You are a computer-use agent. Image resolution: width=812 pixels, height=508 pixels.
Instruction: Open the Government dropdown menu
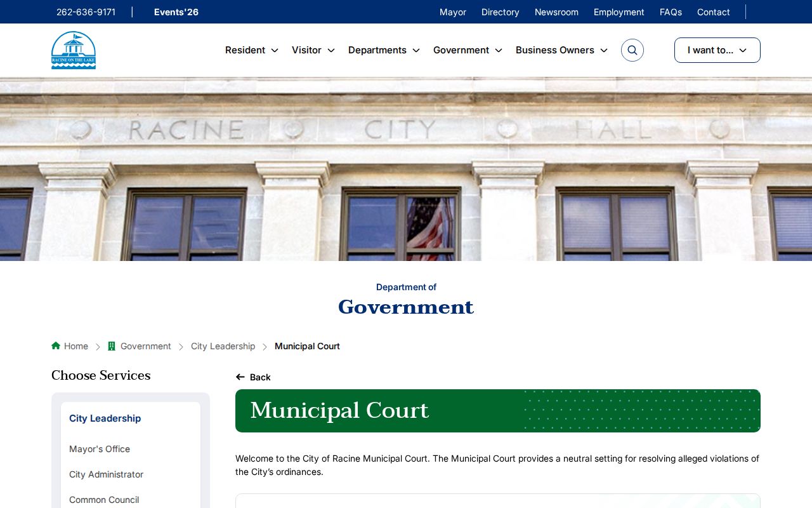coord(468,50)
